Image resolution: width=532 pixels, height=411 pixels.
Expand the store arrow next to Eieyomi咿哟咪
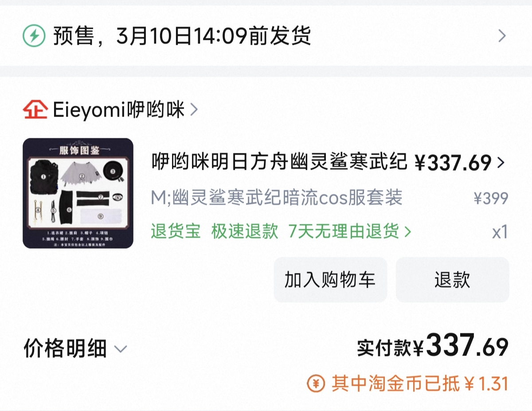tap(194, 110)
